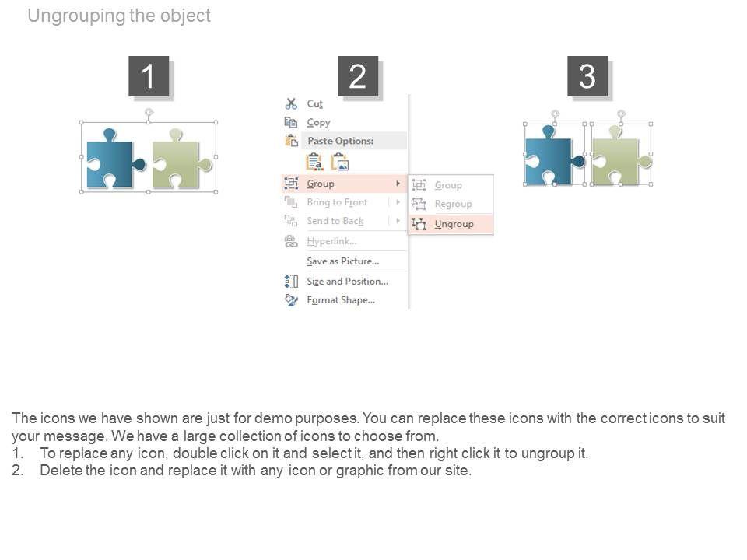The image size is (747, 560).
Task: Click the step 1 number badge
Action: coord(149,76)
